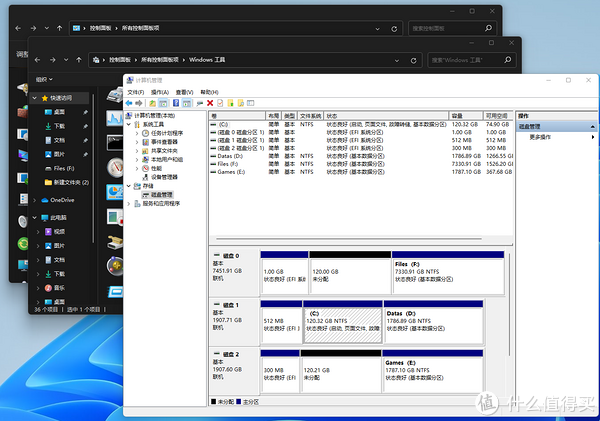600x421 pixels.
Task: Expand the 共享文件夹 tree node
Action: 137,151
